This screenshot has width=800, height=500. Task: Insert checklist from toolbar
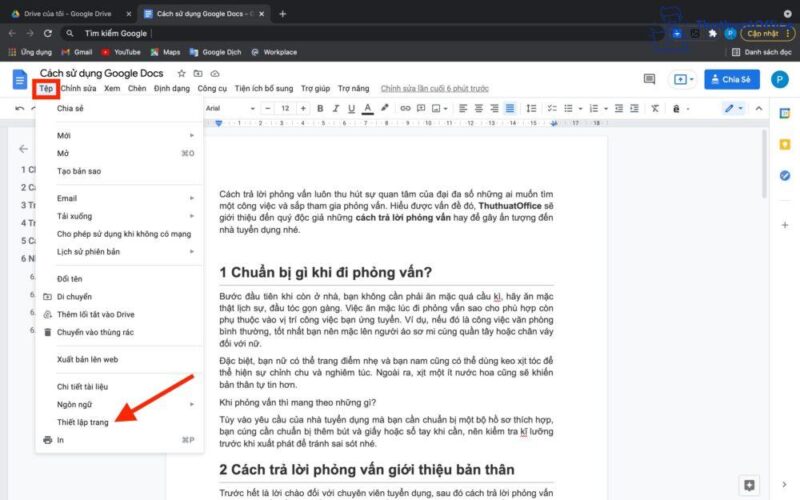pyautogui.click(x=552, y=108)
